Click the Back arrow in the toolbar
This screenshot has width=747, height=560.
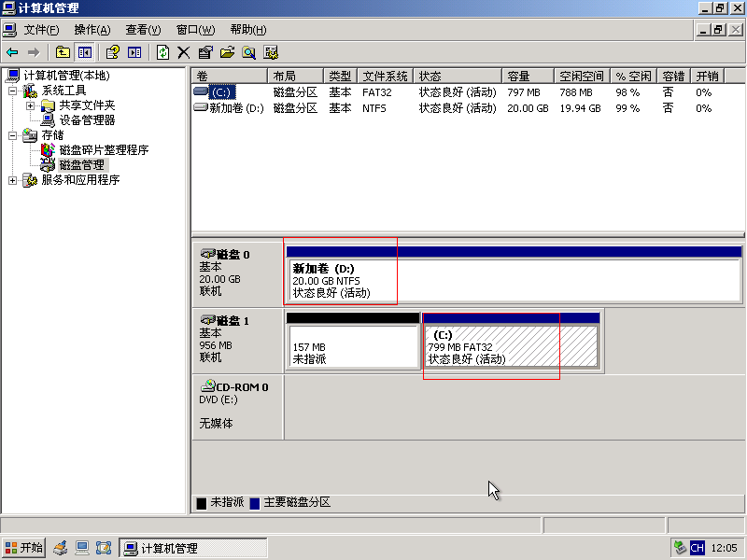click(x=12, y=52)
